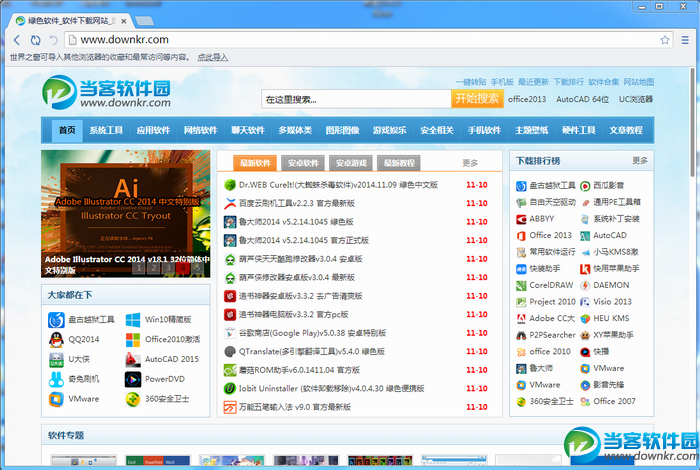
Task: Click HEU KMS in the download ranking
Action: coord(611,319)
